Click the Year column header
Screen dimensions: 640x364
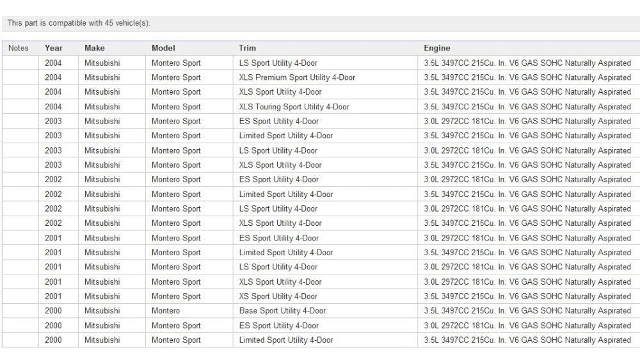click(54, 48)
